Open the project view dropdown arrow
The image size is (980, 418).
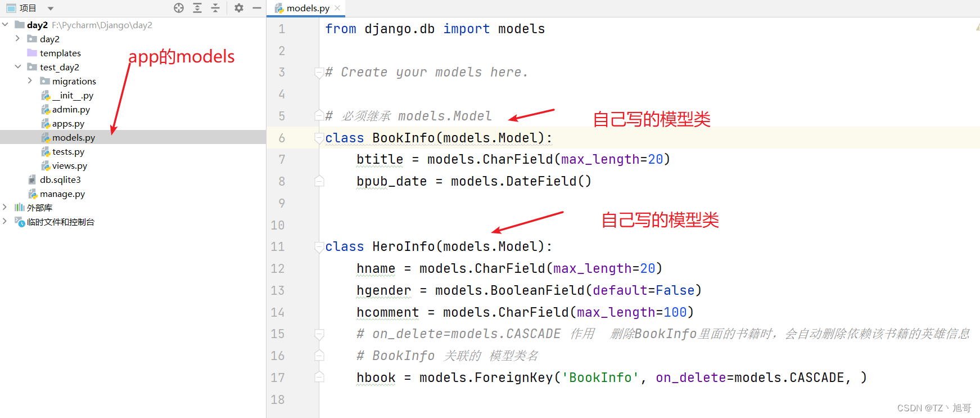point(51,8)
